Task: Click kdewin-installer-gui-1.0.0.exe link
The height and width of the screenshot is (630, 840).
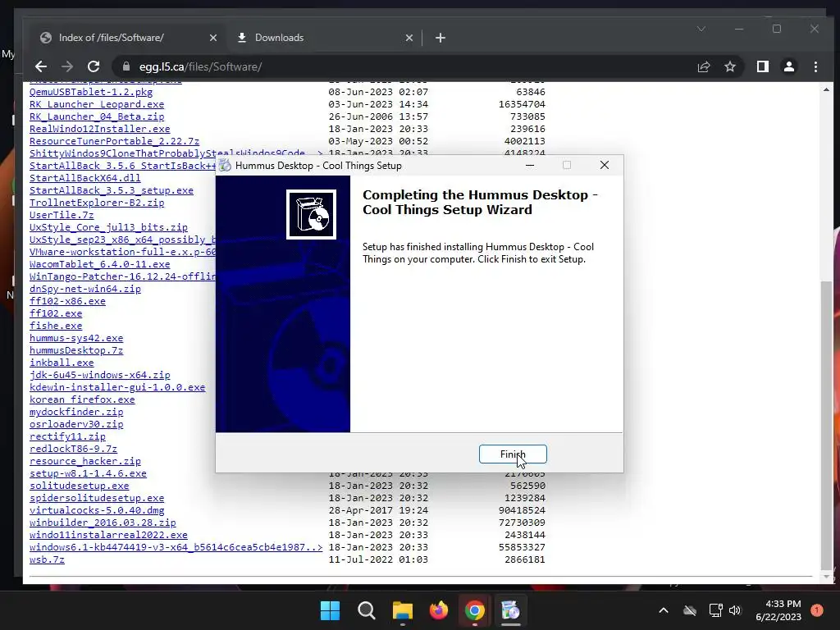Action: click(117, 388)
